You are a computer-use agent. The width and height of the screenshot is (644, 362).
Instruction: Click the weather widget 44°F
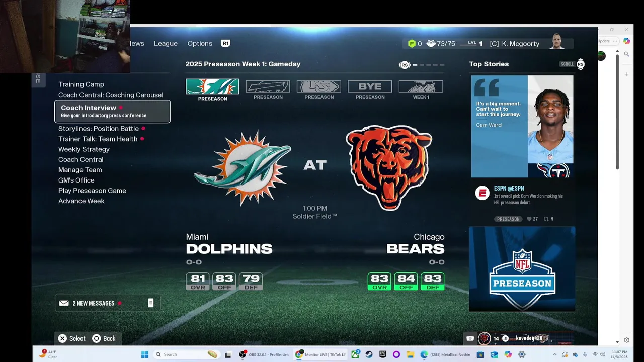(x=48, y=354)
